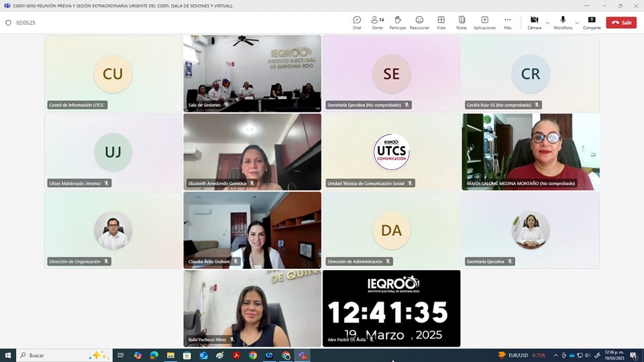Image resolution: width=644 pixels, height=362 pixels.
Task: Launch Microsoft Edge from the taskbar
Action: (154, 355)
